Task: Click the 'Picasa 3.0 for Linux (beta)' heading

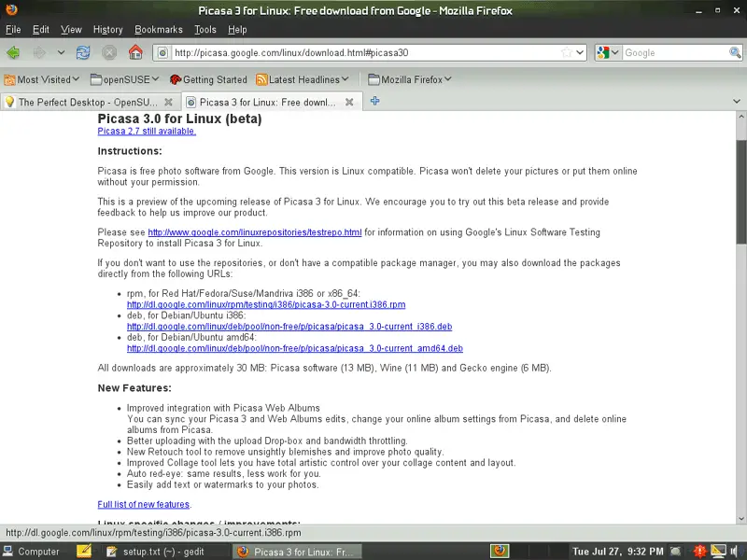Action: pos(179,119)
